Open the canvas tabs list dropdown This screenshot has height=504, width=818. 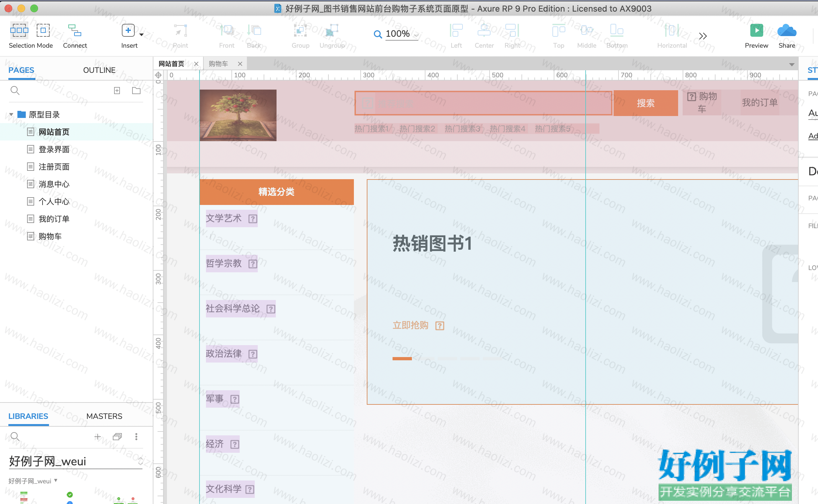click(x=792, y=64)
